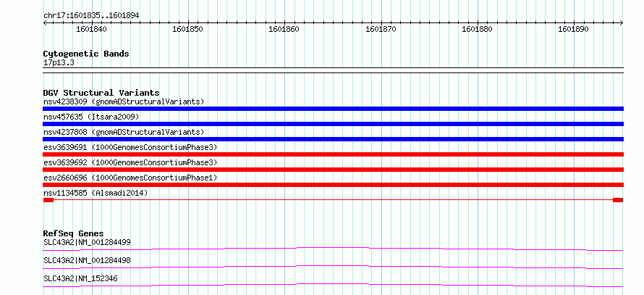The width and height of the screenshot is (644, 295).
Task: Open variant esv2660696 label
Action: [130, 178]
